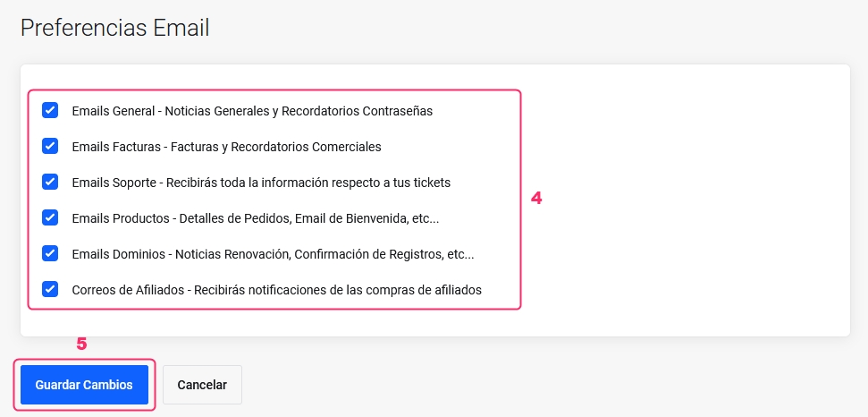Click the pink step number 4 marker
Viewport: 868px width, 417px height.
536,199
